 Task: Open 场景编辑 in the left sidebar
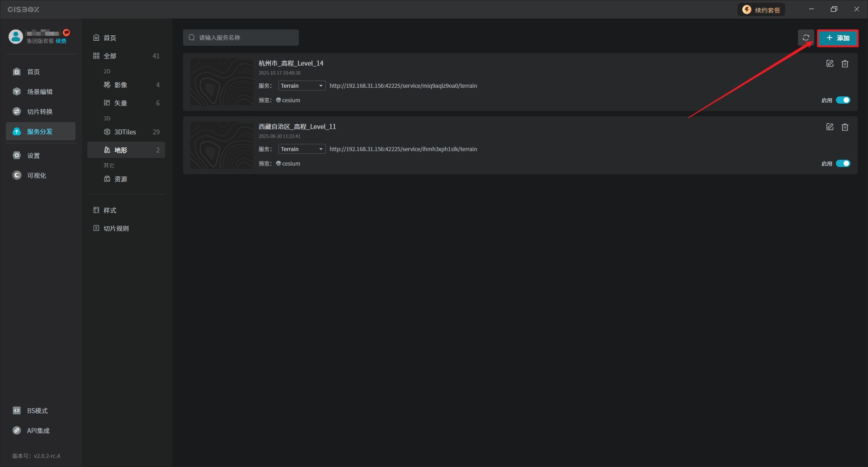point(40,92)
